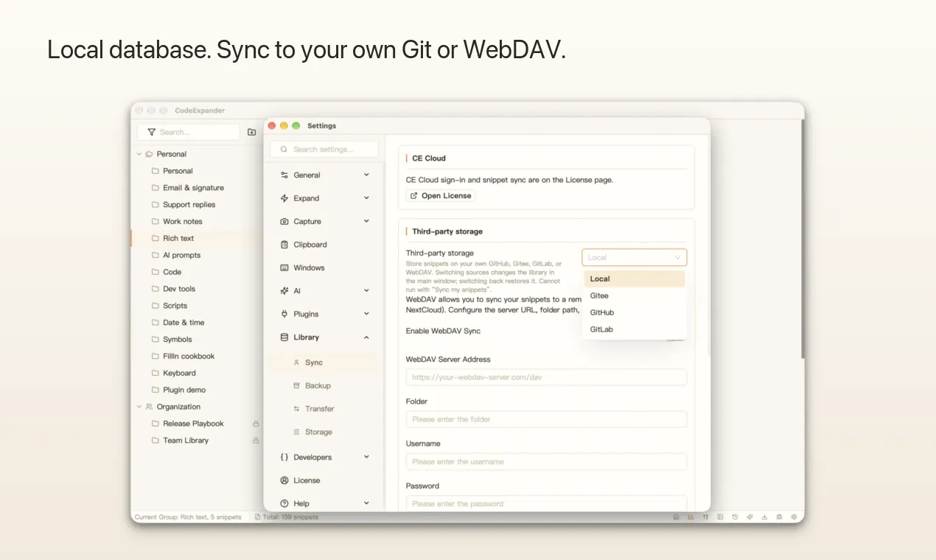Click the Open License button

pos(441,196)
